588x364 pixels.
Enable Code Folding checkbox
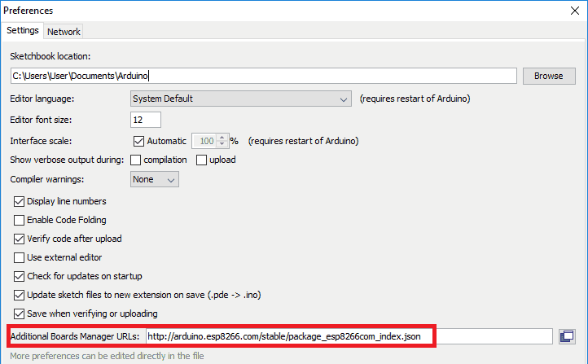19,220
